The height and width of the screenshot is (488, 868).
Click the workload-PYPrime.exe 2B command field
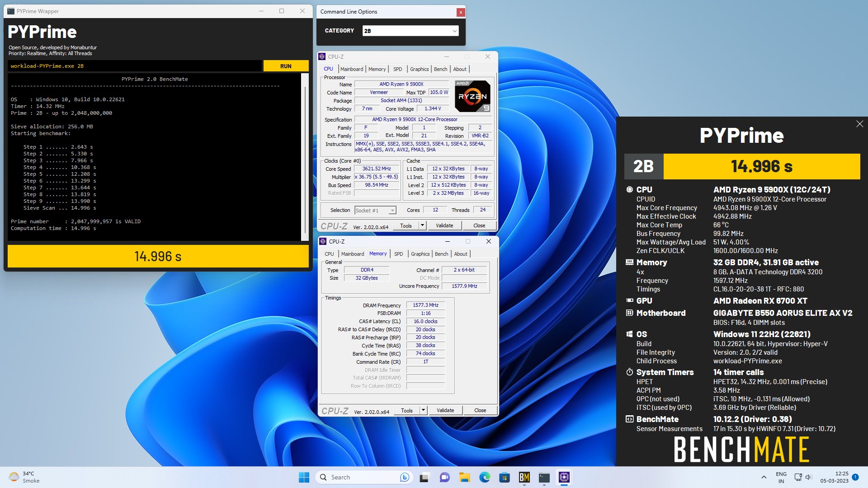(x=135, y=66)
